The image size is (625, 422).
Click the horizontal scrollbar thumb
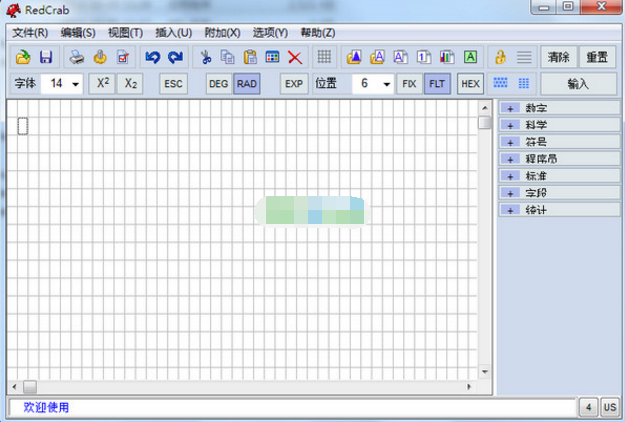pos(30,387)
